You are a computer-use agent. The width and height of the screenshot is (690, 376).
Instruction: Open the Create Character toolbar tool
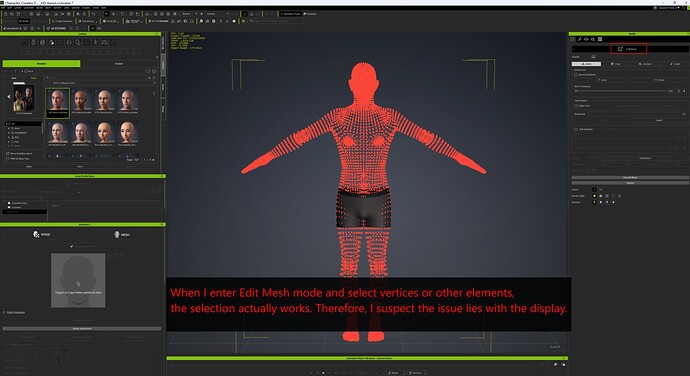click(62, 21)
